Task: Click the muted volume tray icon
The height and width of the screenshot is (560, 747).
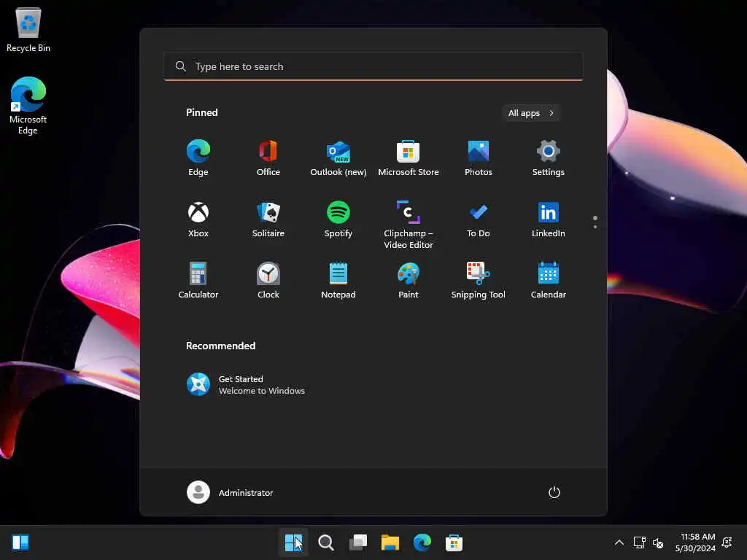Action: (658, 542)
